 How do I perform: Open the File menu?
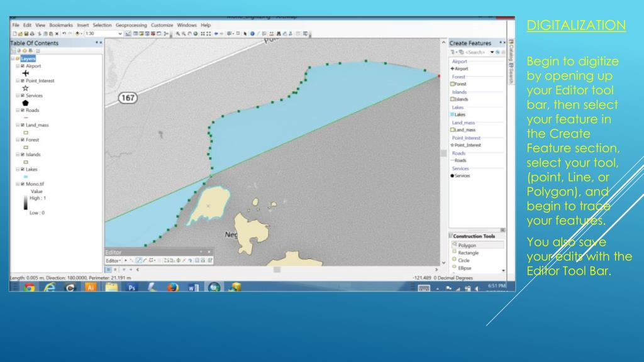pos(16,25)
